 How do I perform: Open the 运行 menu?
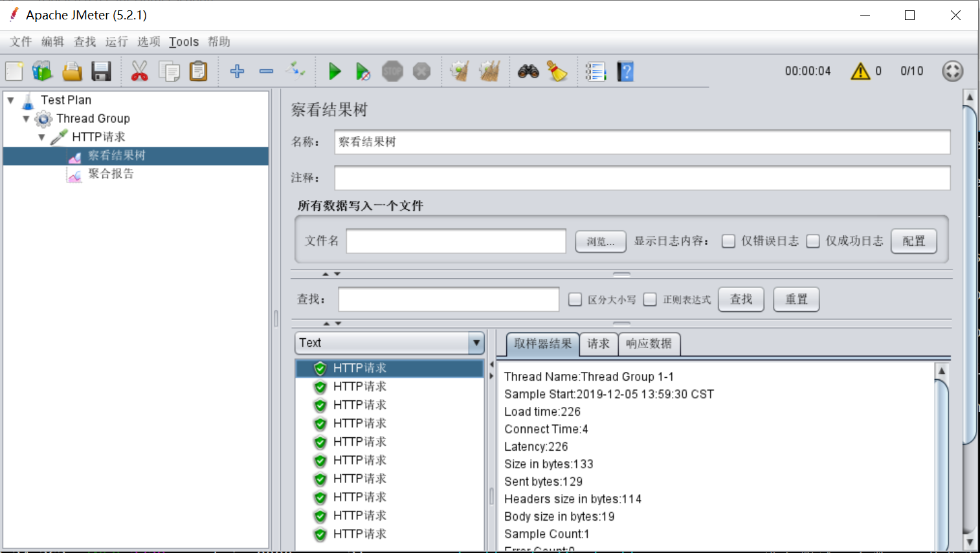[x=117, y=42]
